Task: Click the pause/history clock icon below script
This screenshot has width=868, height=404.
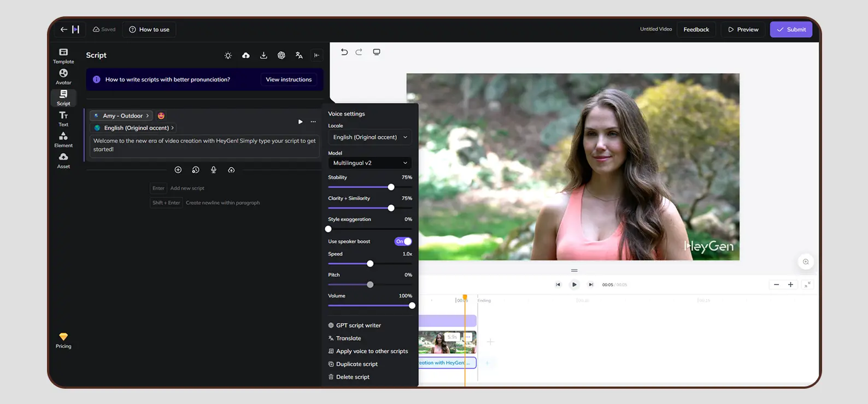Action: coord(196,170)
